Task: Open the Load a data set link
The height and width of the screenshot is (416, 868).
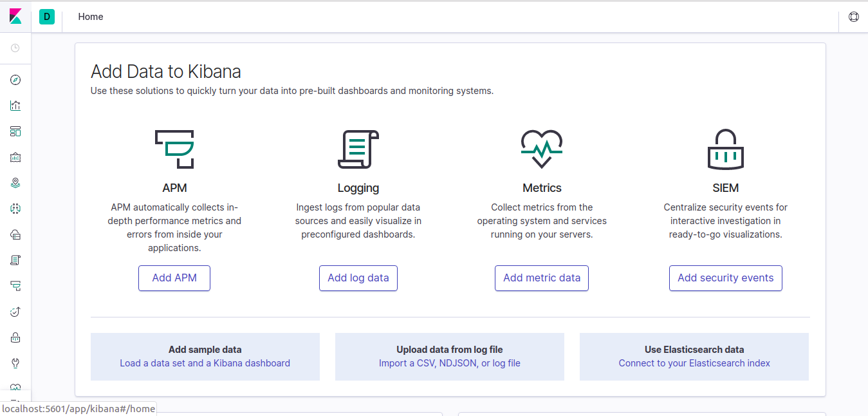Action: (x=205, y=363)
